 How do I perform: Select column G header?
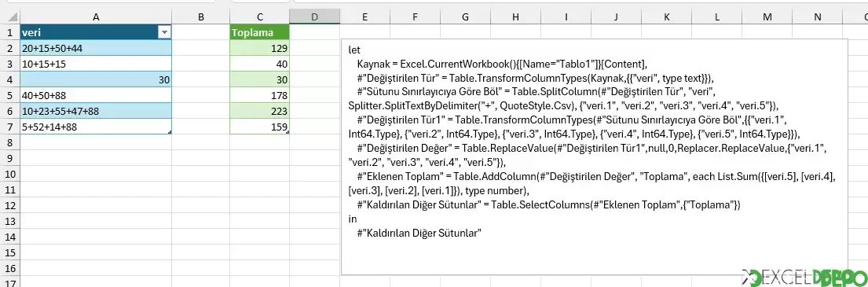coord(466,17)
